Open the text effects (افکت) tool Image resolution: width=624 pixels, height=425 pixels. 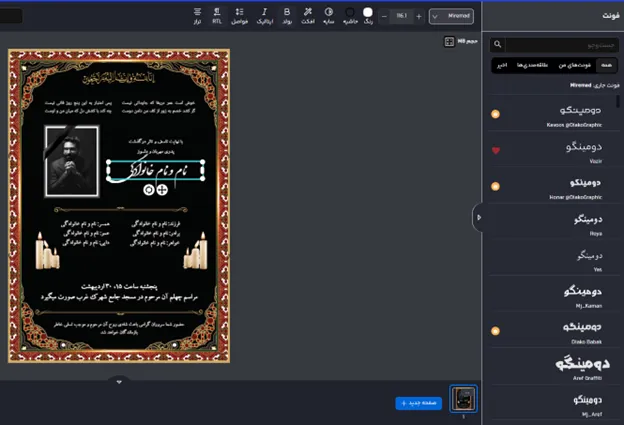[308, 15]
